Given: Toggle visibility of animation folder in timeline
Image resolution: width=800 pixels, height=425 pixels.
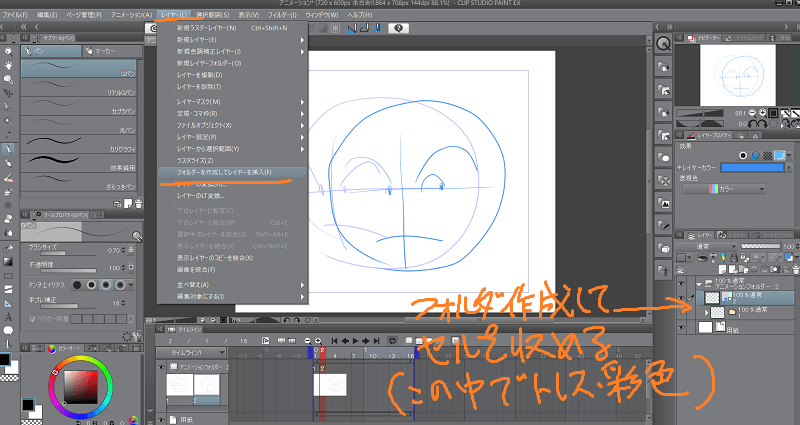Looking at the screenshot, I should pyautogui.click(x=163, y=368).
